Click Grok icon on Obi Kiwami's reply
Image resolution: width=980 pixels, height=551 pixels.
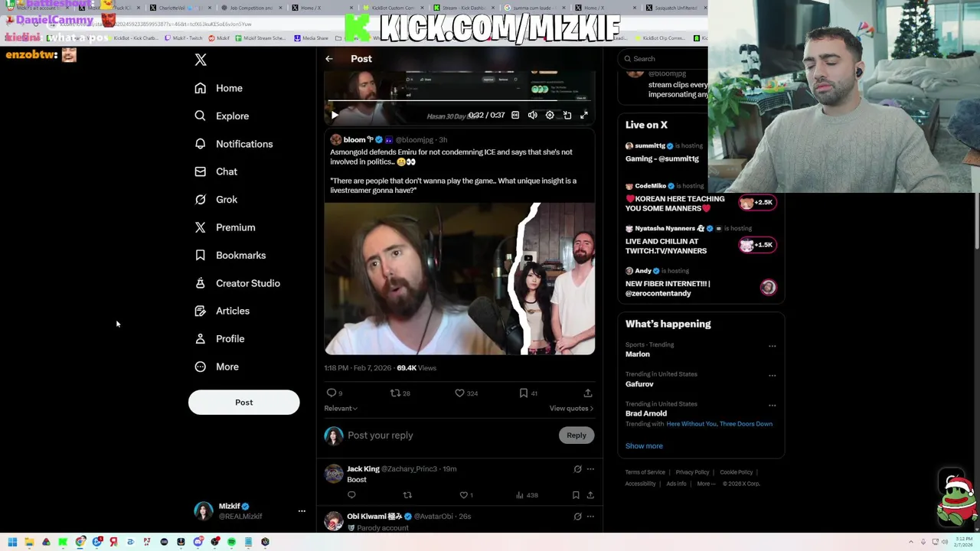pyautogui.click(x=578, y=516)
